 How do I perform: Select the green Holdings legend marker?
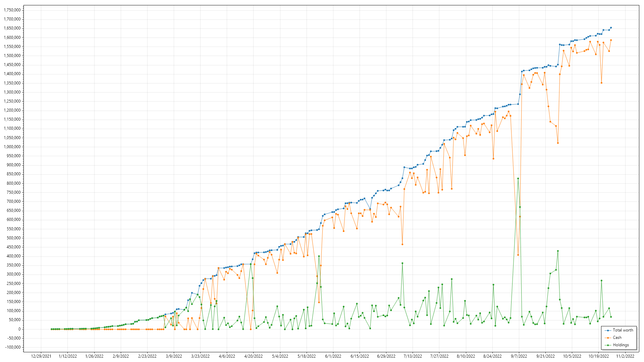(x=608, y=345)
